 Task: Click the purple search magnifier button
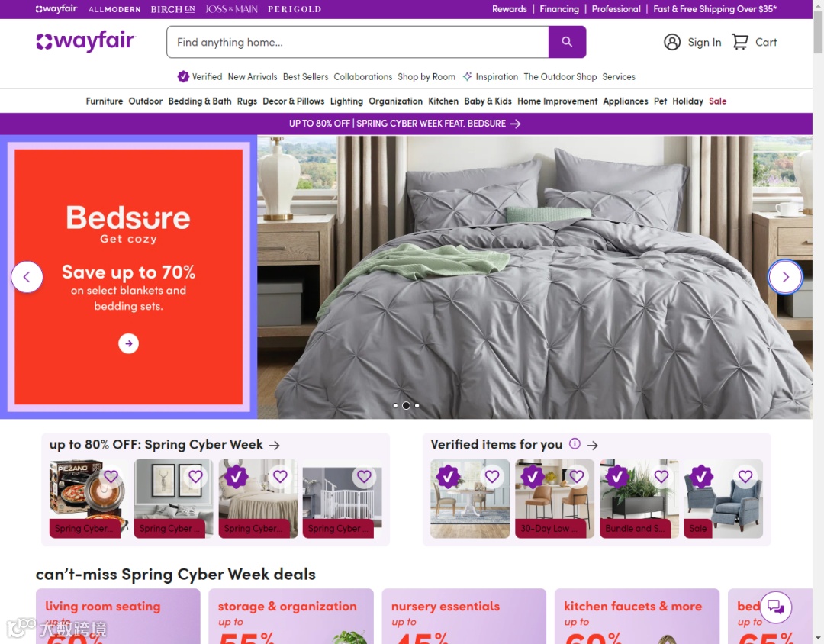pos(567,42)
